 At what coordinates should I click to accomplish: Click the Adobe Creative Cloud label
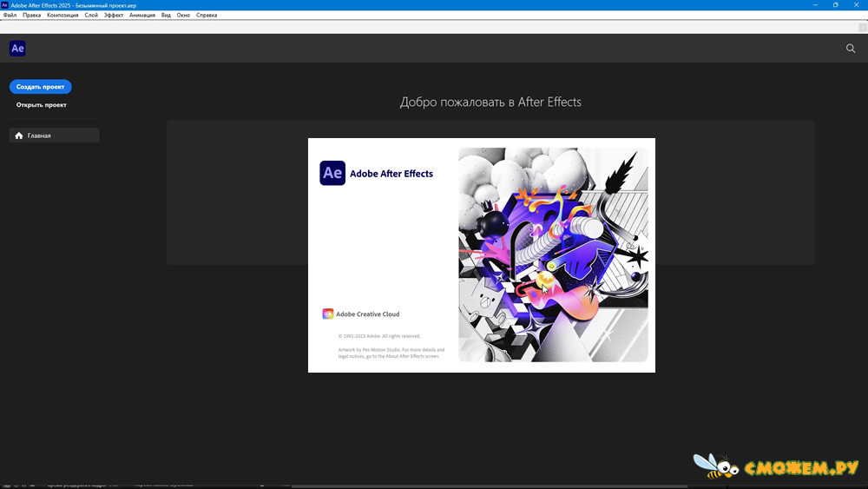pyautogui.click(x=367, y=314)
